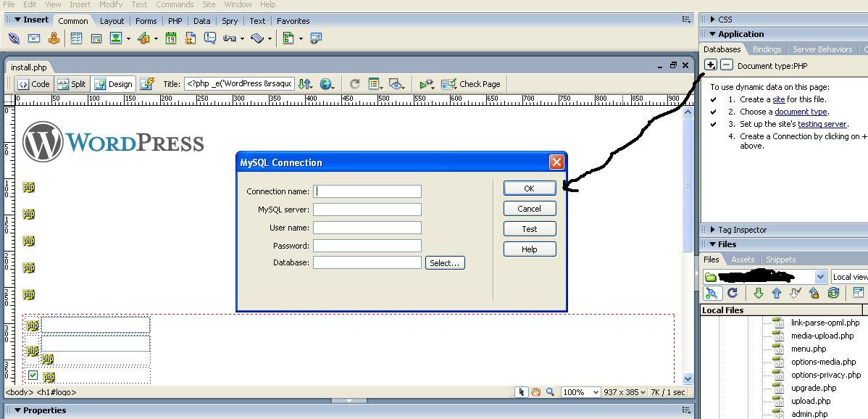Switch to Code view
This screenshot has width=868, height=419.
33,84
